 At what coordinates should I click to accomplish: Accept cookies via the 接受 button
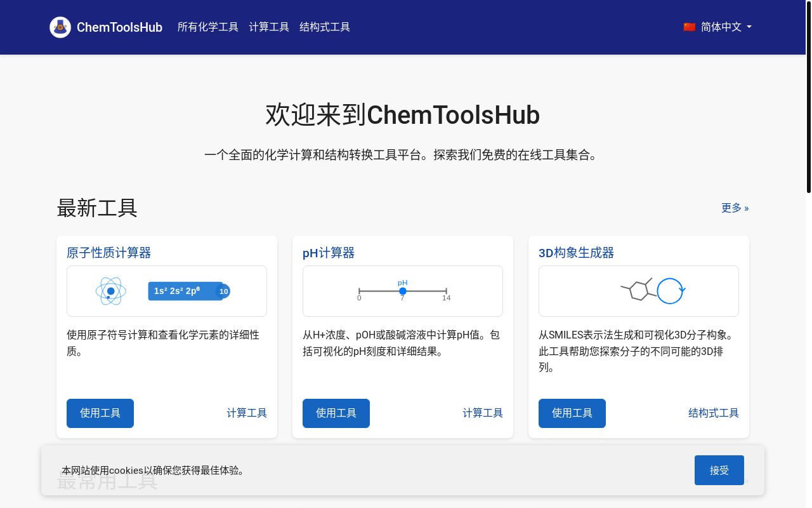tap(719, 470)
